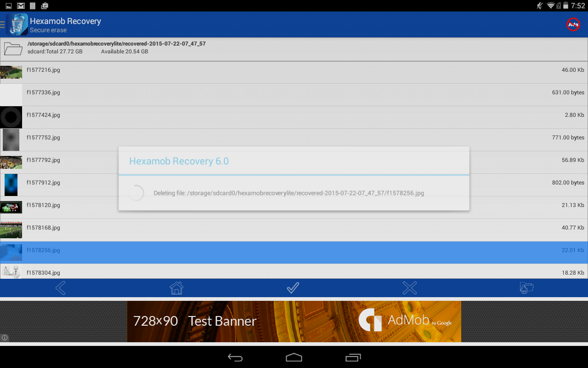588x368 pixels.
Task: Click the 21.13 Kb size value
Action: tap(573, 205)
